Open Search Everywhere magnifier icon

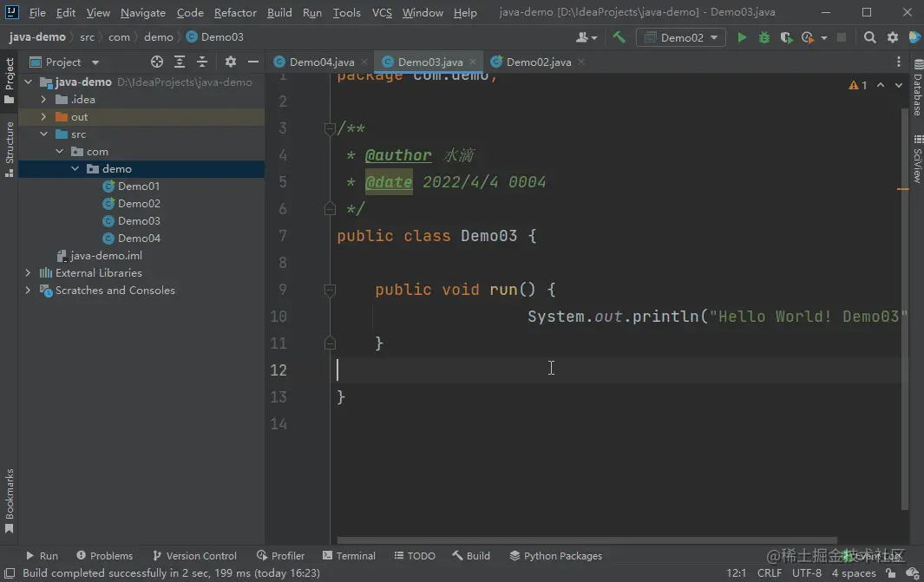click(870, 37)
